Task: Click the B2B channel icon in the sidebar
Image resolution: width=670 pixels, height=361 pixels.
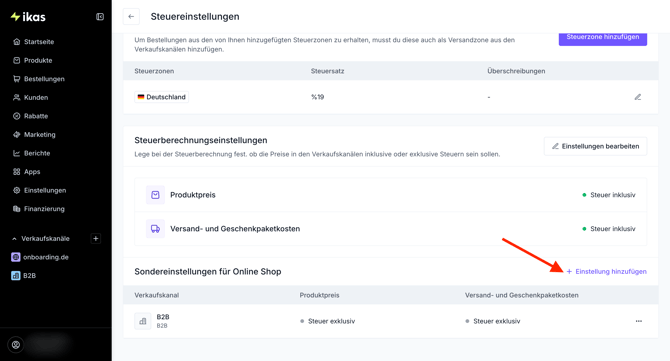Action: pos(16,276)
